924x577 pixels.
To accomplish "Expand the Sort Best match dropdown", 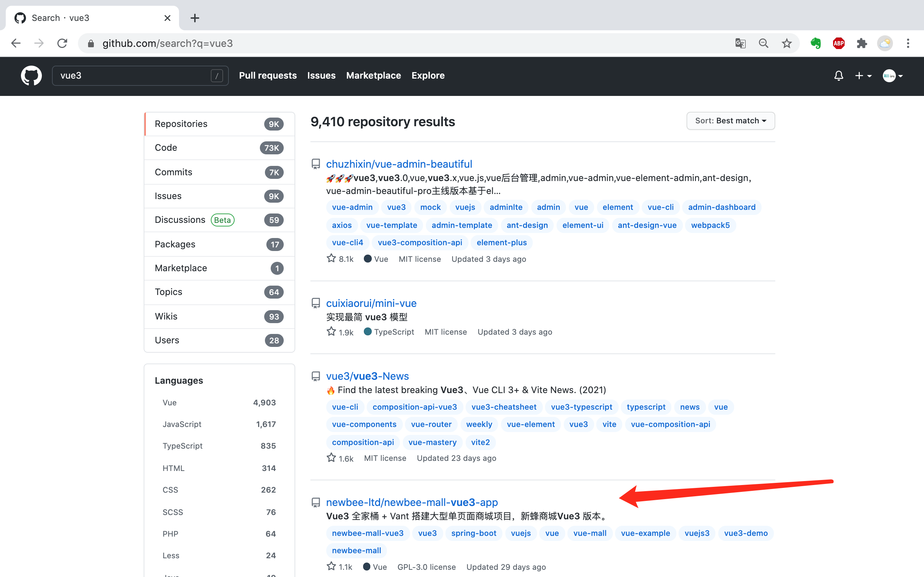I will 731,120.
